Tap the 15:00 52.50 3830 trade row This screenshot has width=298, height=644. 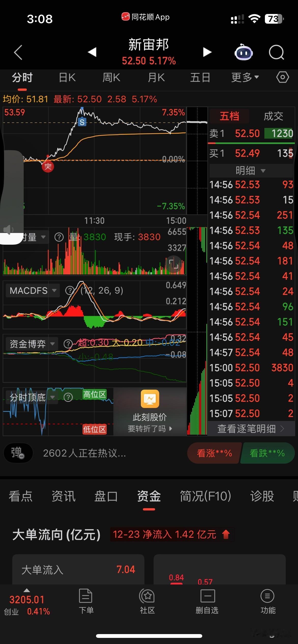251,368
